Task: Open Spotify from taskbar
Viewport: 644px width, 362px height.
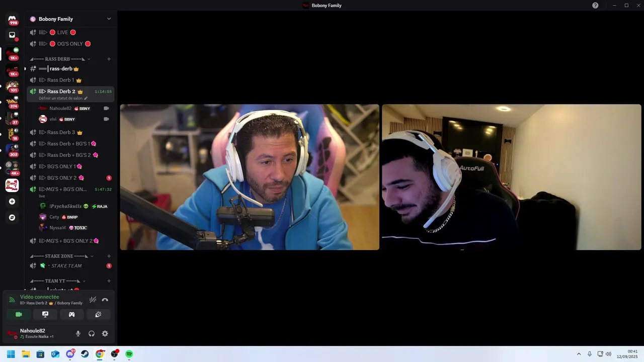Action: point(129,354)
